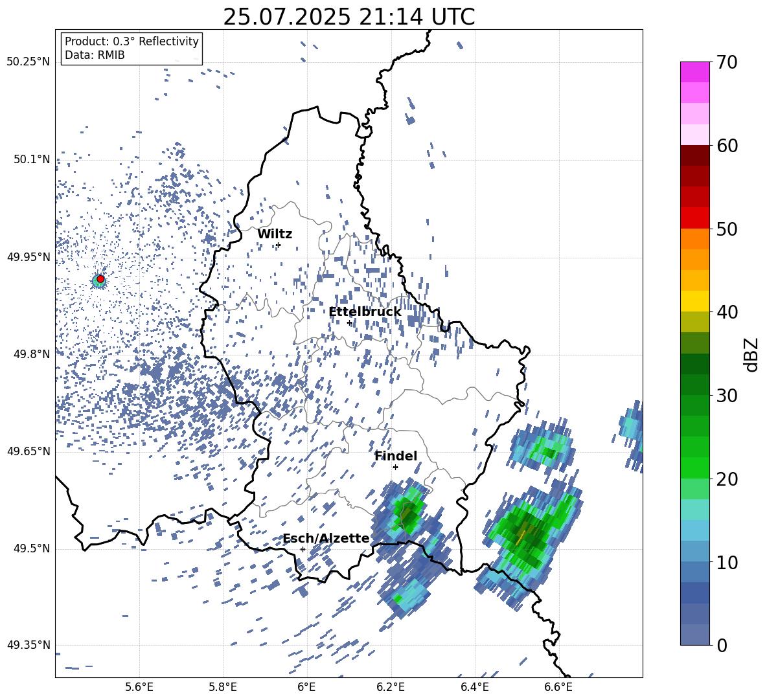Click the Esch/Alzette station cross marker

(x=303, y=549)
